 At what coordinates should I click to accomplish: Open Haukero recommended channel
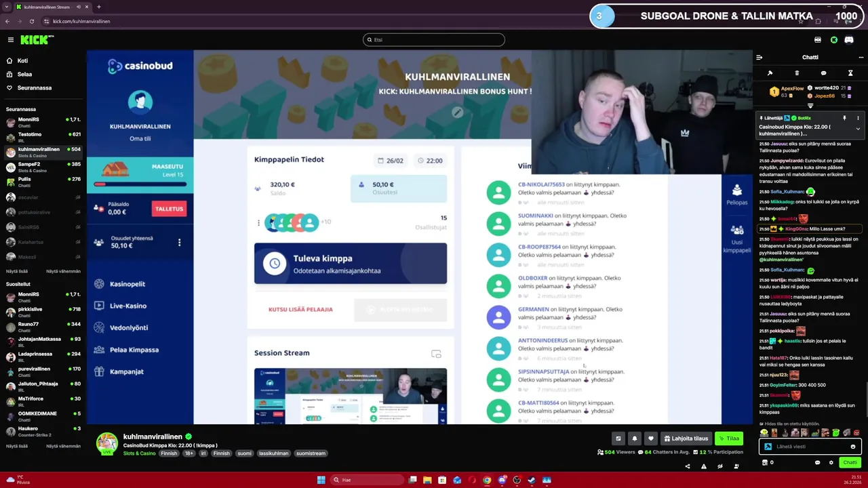tap(43, 431)
